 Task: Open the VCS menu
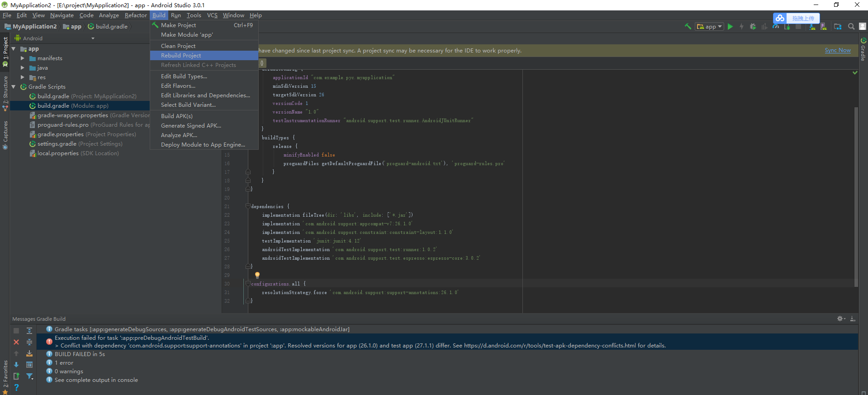click(212, 15)
